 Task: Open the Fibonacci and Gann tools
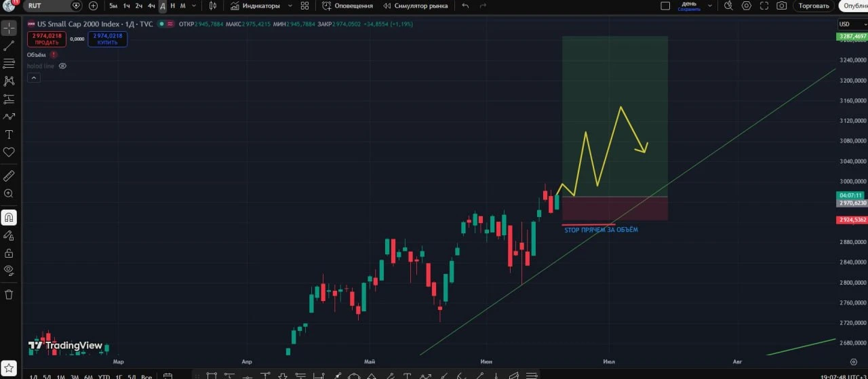tap(9, 64)
